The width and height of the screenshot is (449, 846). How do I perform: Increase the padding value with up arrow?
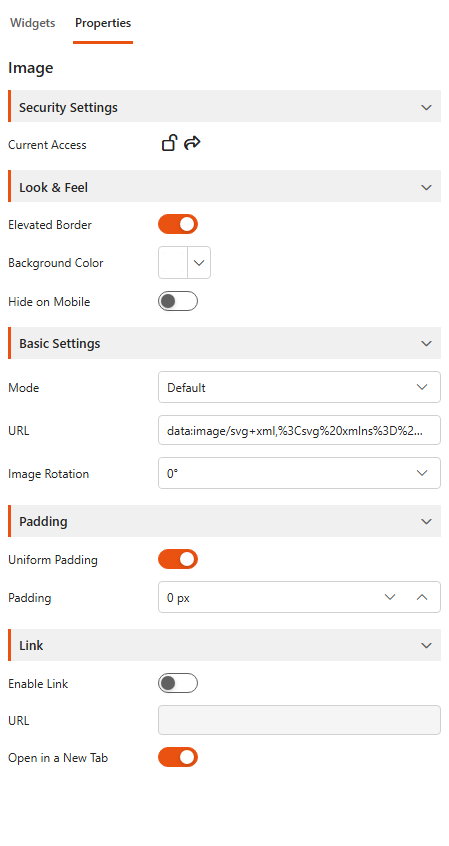[x=422, y=597]
